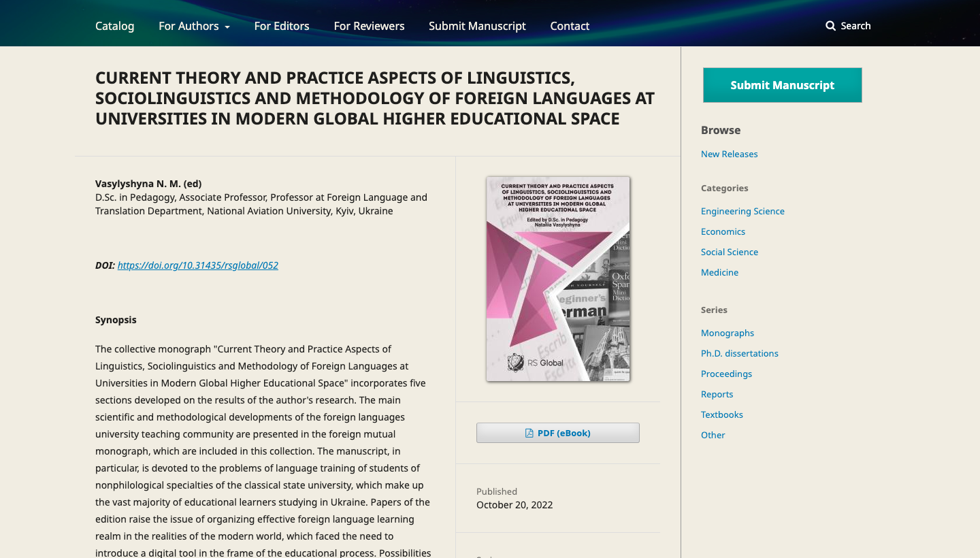980x558 pixels.
Task: View the Reports series
Action: [717, 394]
